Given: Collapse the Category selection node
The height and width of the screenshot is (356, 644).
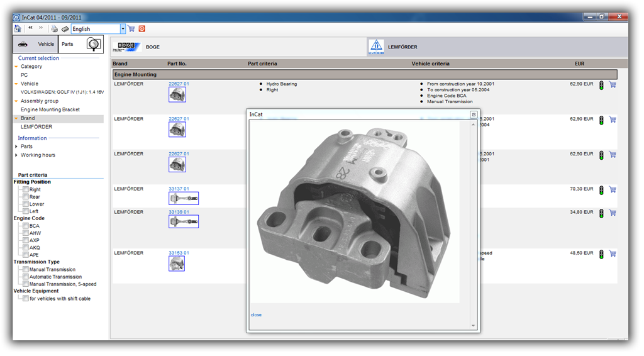Looking at the screenshot, I should coord(16,67).
